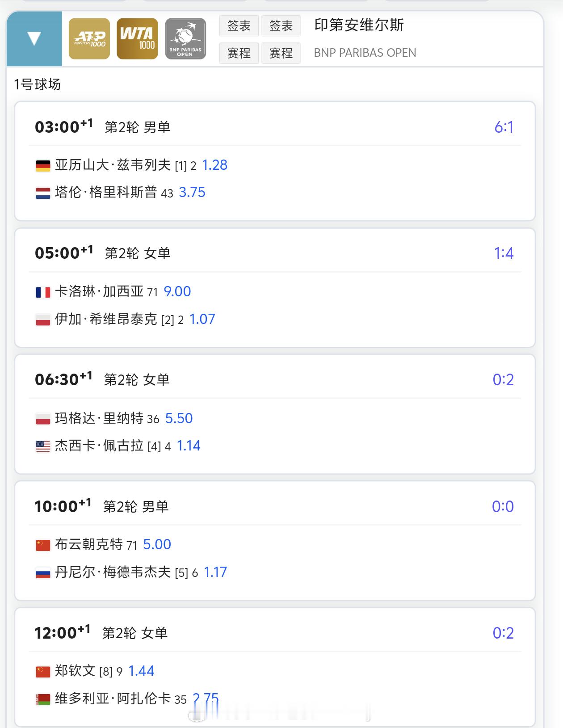Open the first 签表 draw button

[239, 26]
